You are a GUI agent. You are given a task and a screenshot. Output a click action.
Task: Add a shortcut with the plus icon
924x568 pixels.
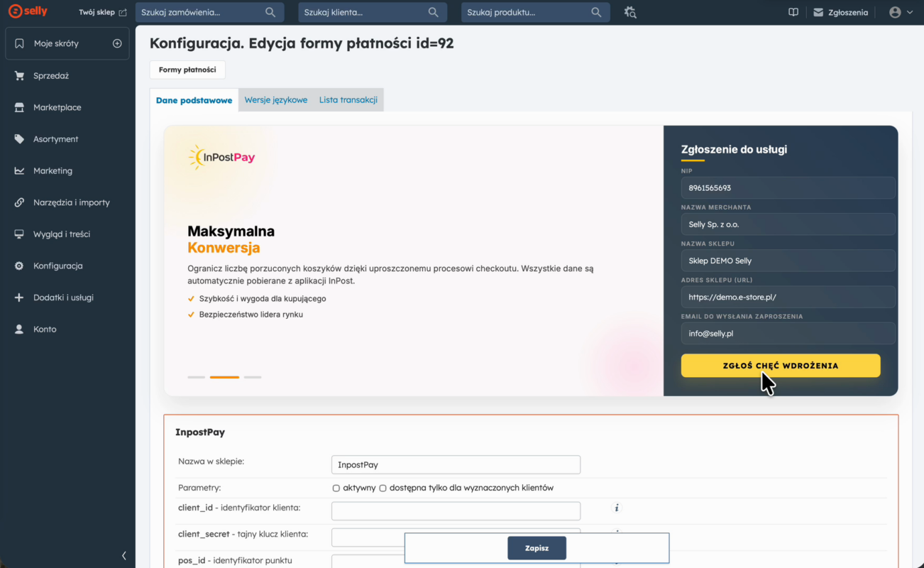click(117, 43)
